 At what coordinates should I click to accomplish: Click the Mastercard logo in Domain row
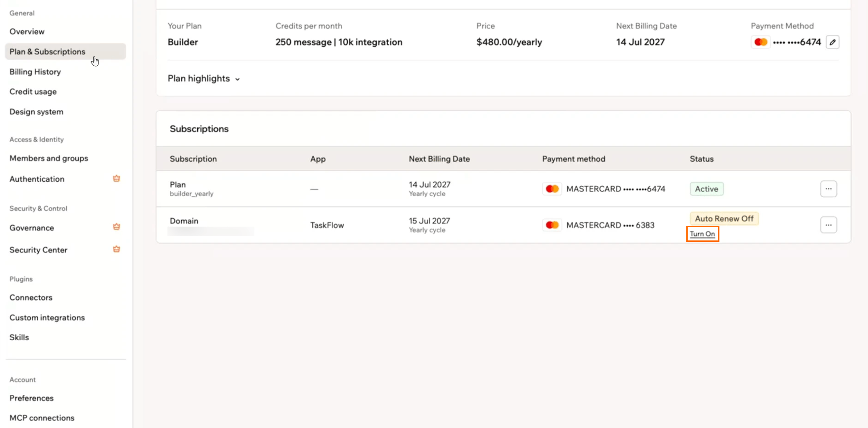click(x=552, y=225)
